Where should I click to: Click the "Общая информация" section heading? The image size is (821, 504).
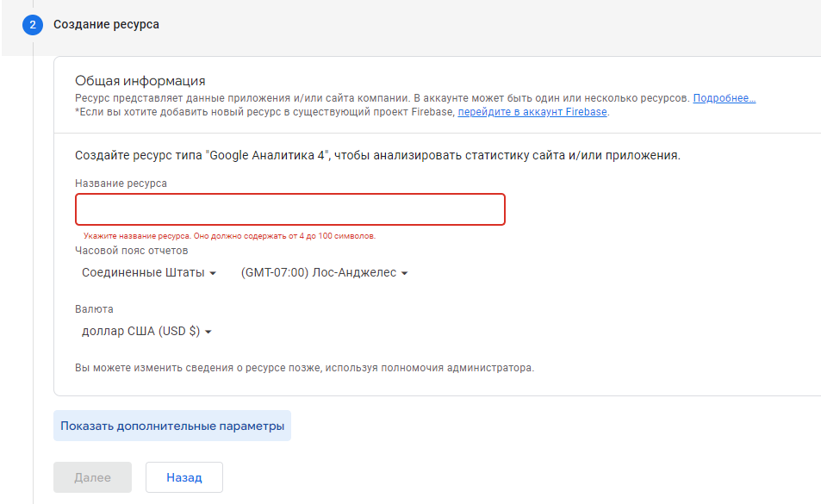pos(140,81)
